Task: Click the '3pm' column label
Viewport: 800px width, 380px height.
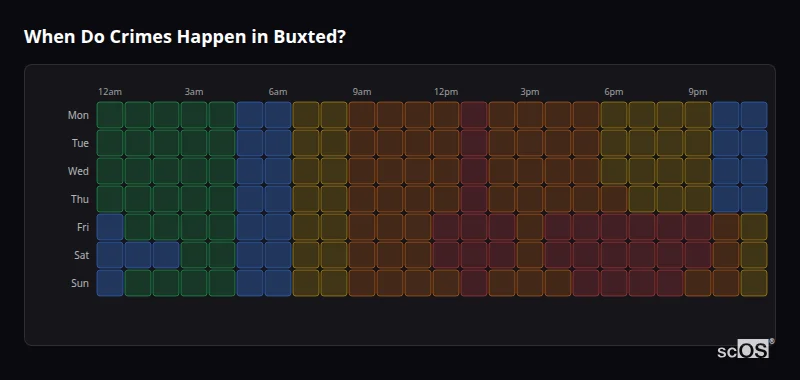Action: [x=530, y=92]
